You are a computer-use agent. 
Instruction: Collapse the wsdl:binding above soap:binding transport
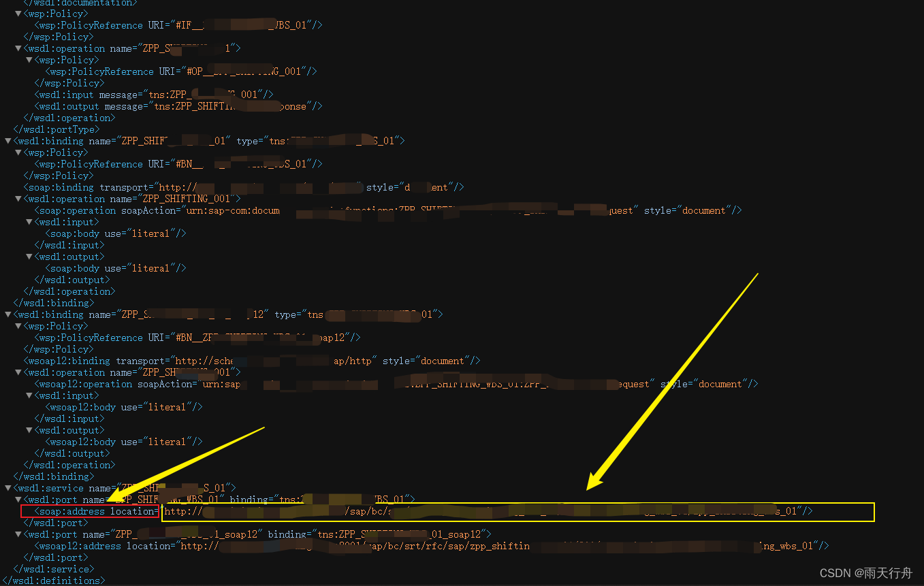[x=8, y=141]
